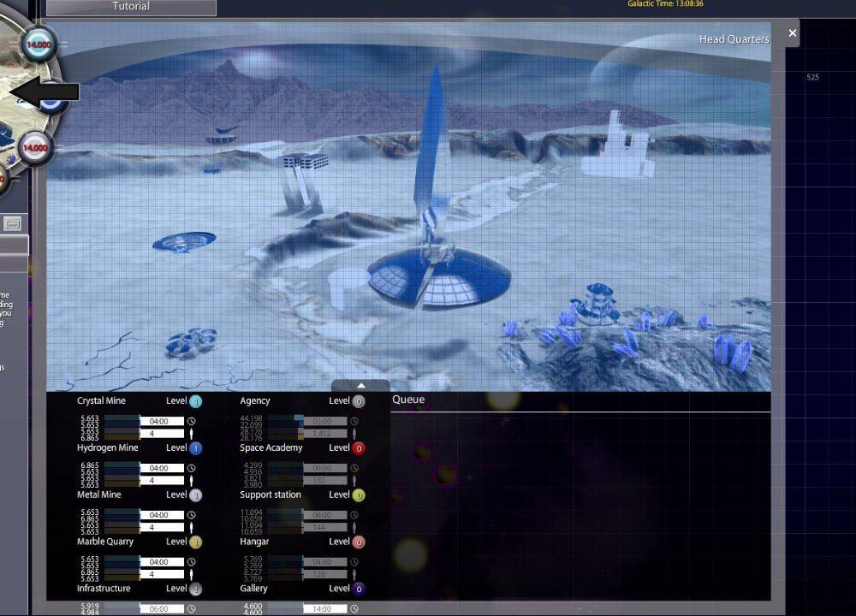This screenshot has height=616, width=856.
Task: Click the Support station 08:00 time field
Action: 325,515
